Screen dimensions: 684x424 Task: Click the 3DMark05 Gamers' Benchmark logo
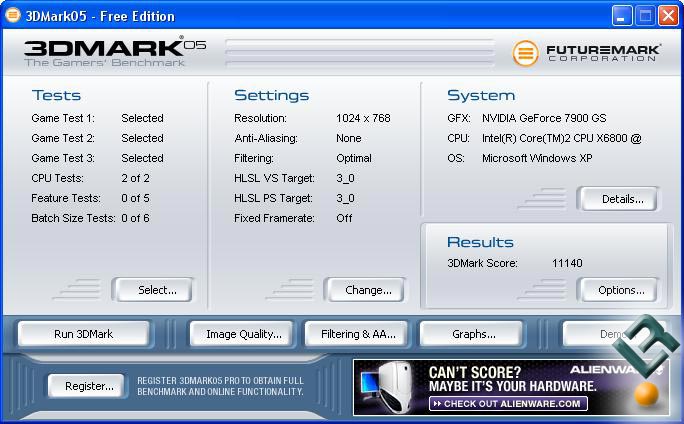106,52
